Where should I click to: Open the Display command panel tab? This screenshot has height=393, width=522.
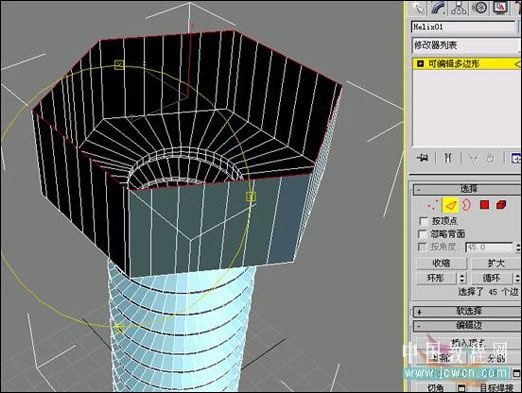coord(500,8)
